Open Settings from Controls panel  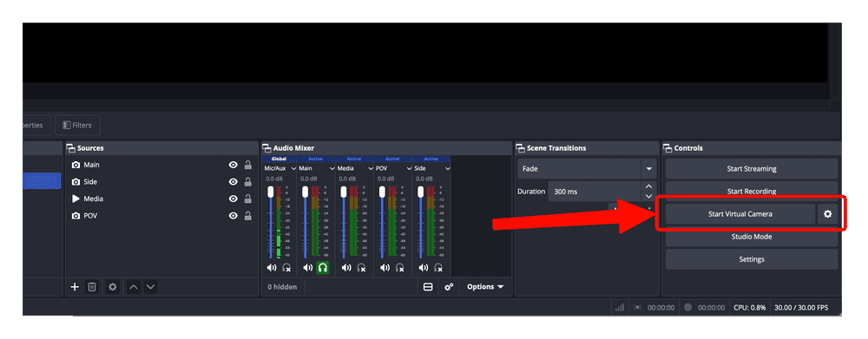(x=751, y=259)
